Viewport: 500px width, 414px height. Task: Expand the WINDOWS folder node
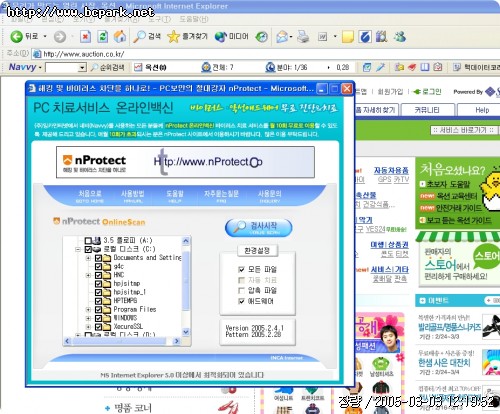coord(88,318)
